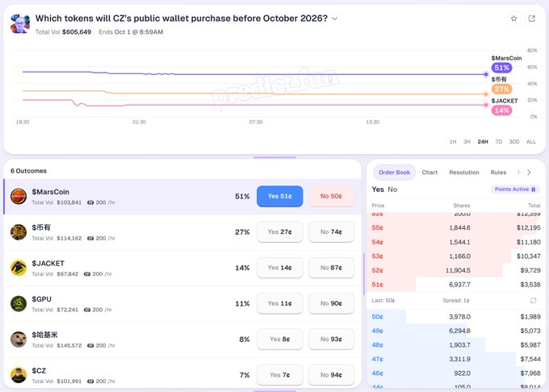
Task: Switch to the Order Book tab
Action: tap(394, 173)
